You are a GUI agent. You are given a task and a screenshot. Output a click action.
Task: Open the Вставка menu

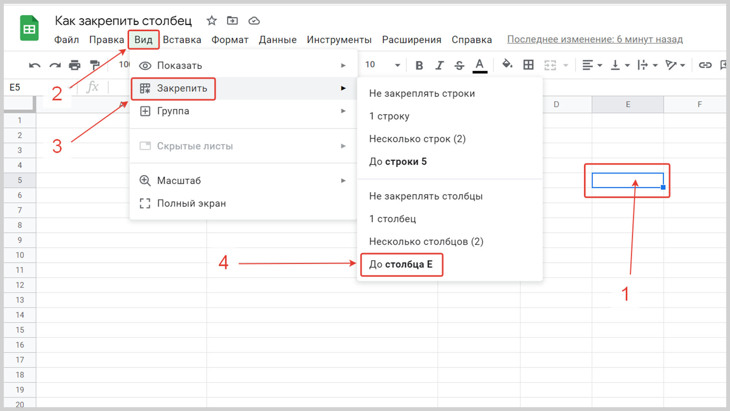(x=182, y=40)
